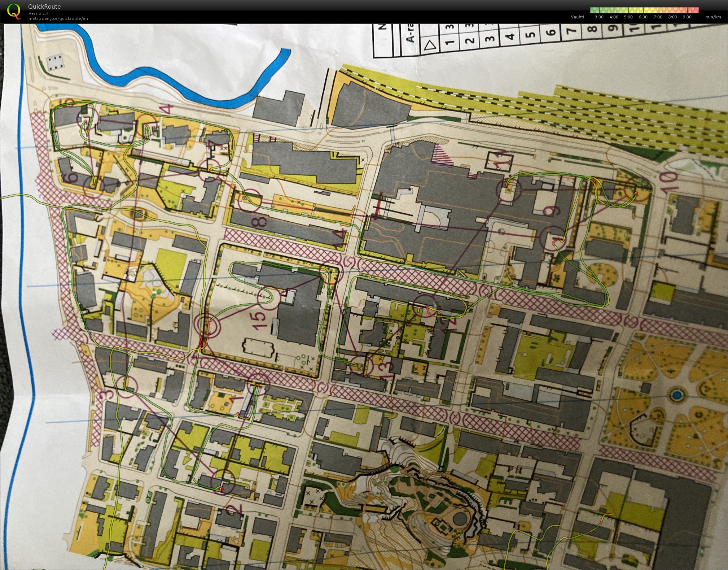The image size is (728, 570).
Task: Click the start triangle symbol in control table
Action: pos(430,45)
